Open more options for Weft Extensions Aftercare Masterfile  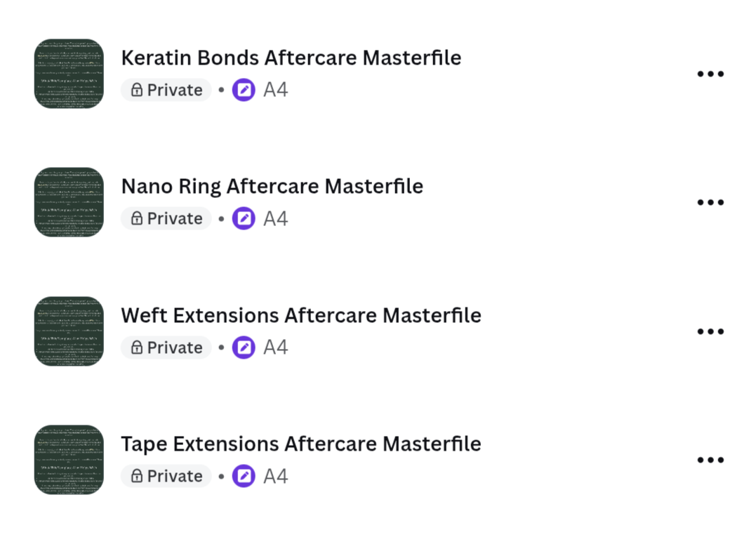pos(710,331)
